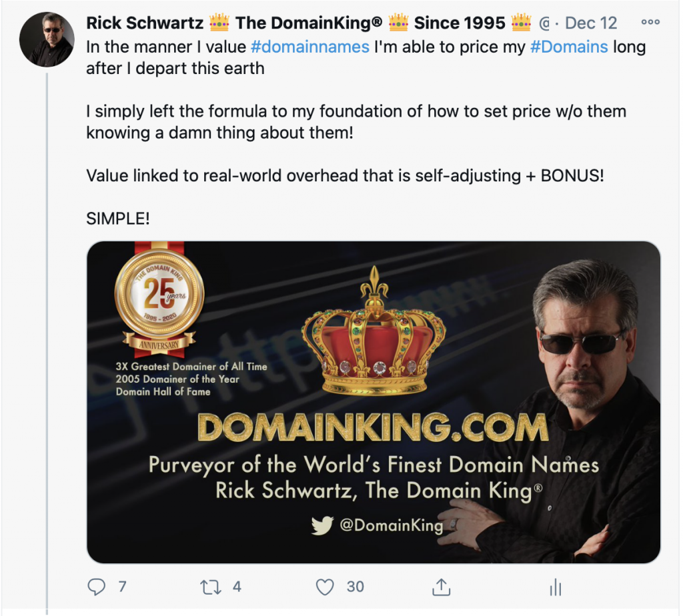Screen dimensions: 683x616
Task: Click the Twitter bird logo in banner
Action: click(x=322, y=525)
